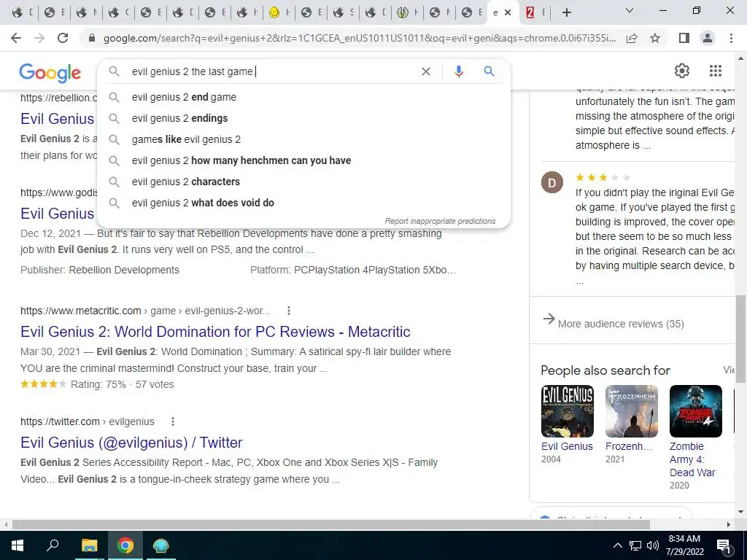Open the Evil Genius 2004 thumbnail

point(567,411)
